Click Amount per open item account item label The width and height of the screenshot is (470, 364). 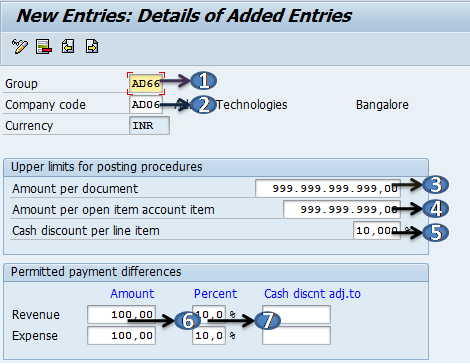coord(113,210)
